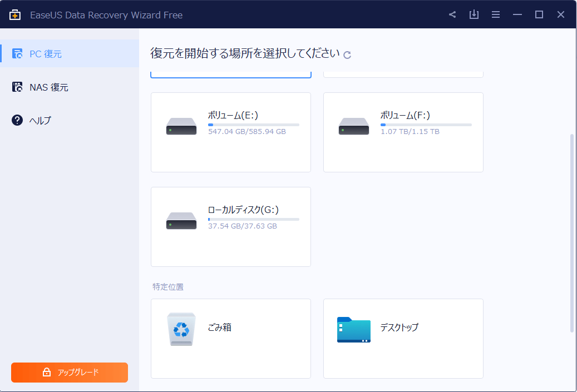Click the 復元を開始する場所を選択してください heading
Image resolution: width=577 pixels, height=392 pixels.
tap(245, 53)
